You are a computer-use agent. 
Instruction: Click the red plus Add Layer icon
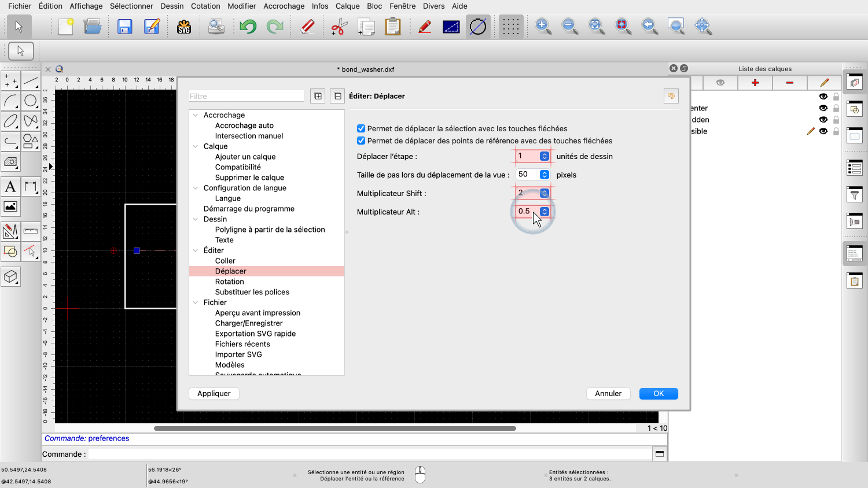(755, 83)
